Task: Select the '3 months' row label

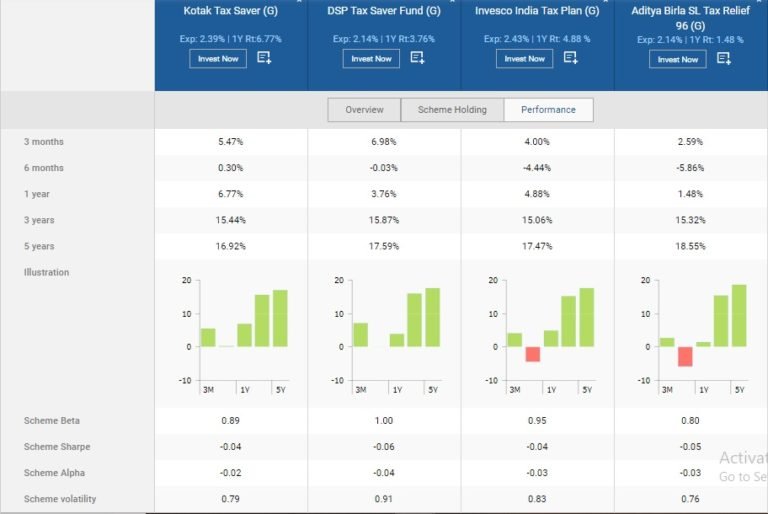Action: point(44,142)
